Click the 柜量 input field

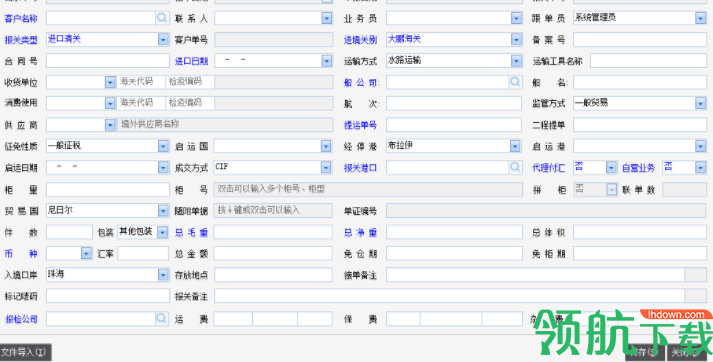pos(108,189)
